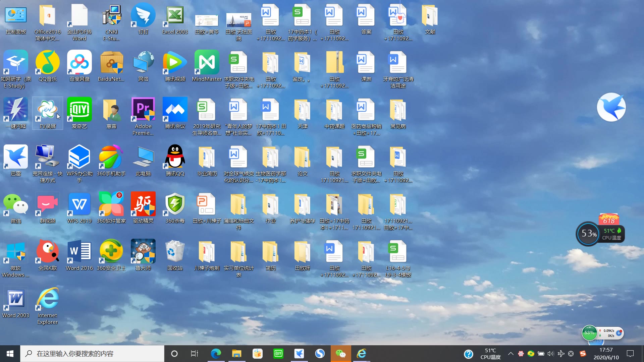Open the 此电脑 desktop icon
The height and width of the screenshot is (362, 644).
143,161
